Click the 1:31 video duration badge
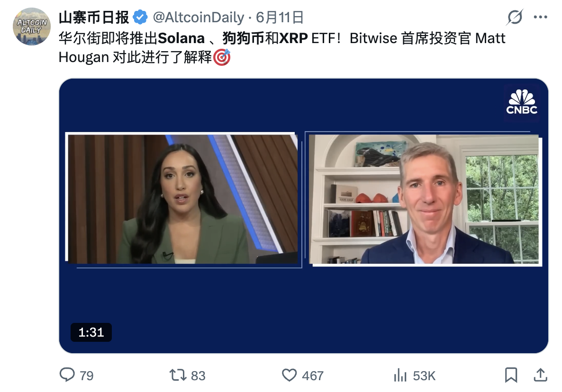Screen dimensions: 562x392 coord(91,332)
